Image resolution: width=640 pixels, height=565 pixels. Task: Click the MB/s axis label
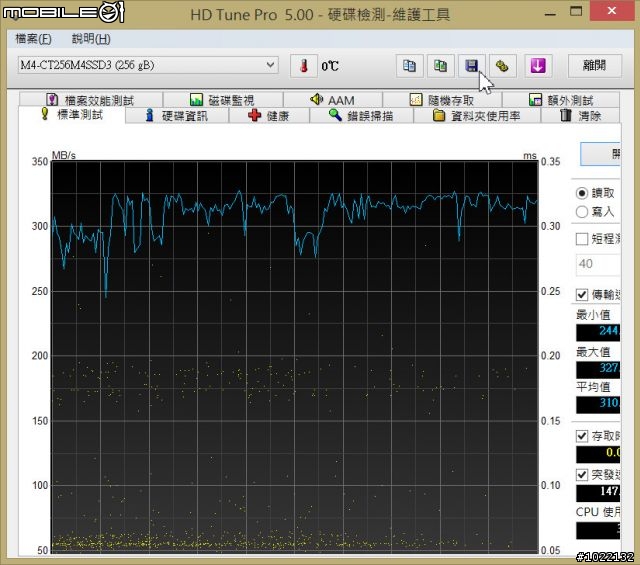(64, 156)
